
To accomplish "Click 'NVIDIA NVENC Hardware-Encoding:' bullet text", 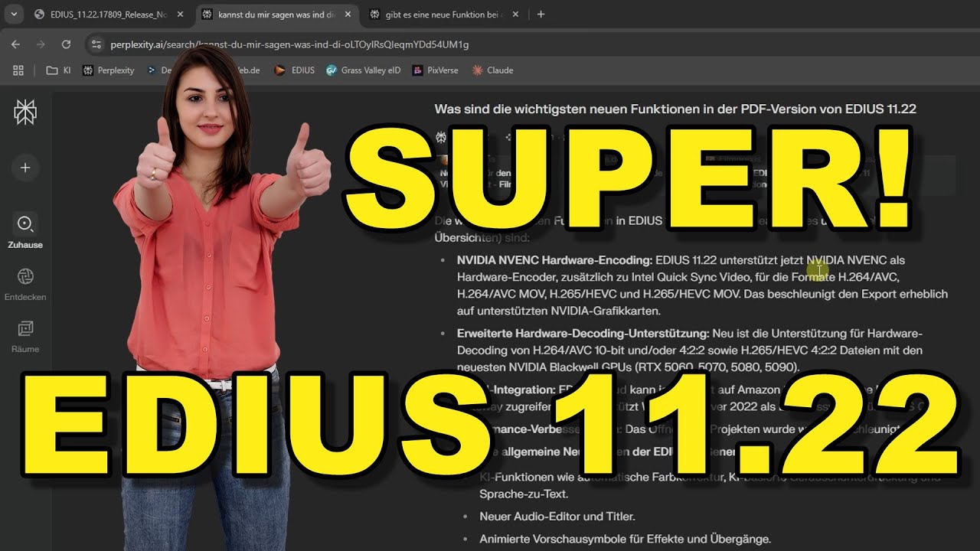I will [x=554, y=260].
